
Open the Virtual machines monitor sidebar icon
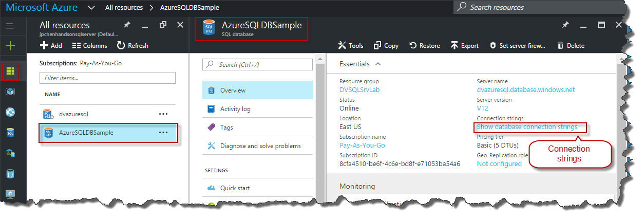(10, 194)
